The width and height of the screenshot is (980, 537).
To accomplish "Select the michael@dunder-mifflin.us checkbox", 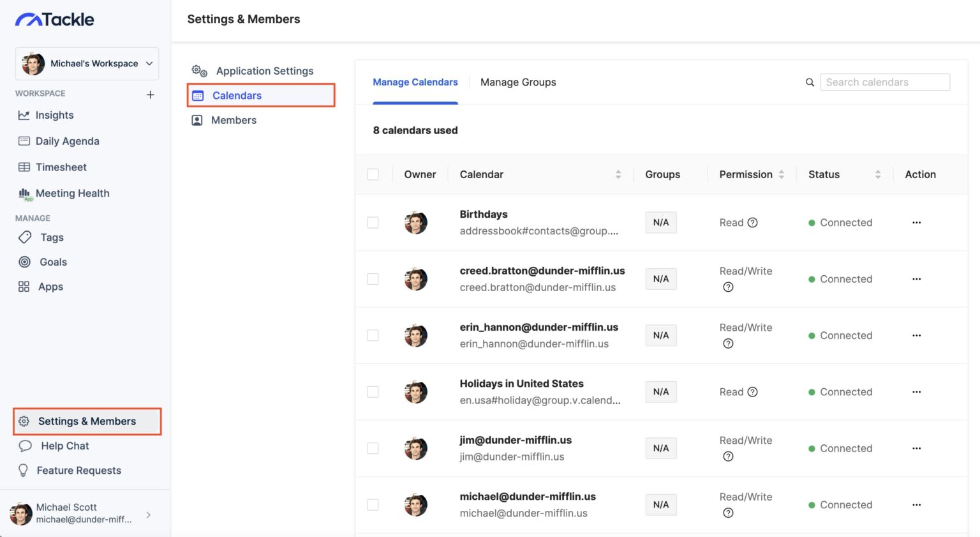I will pos(373,504).
